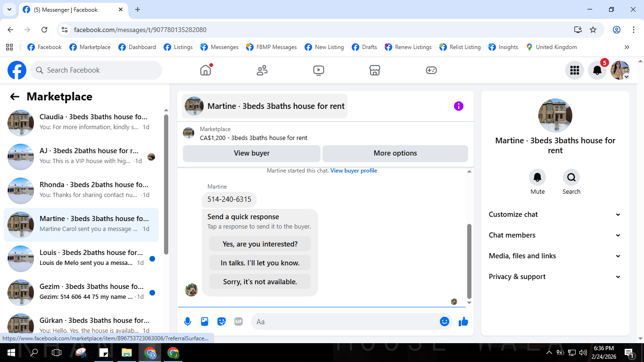This screenshot has height=362, width=644.
Task: Open Renew Listings bookmark
Action: pos(408,47)
